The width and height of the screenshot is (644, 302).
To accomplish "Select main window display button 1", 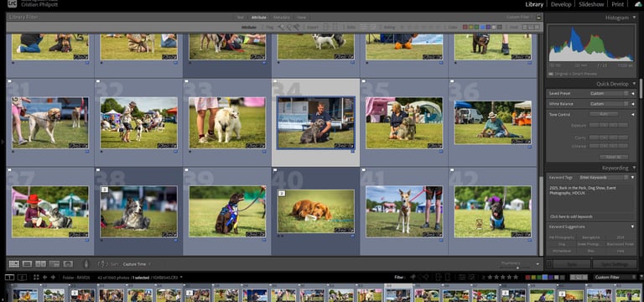I will pos(10,278).
